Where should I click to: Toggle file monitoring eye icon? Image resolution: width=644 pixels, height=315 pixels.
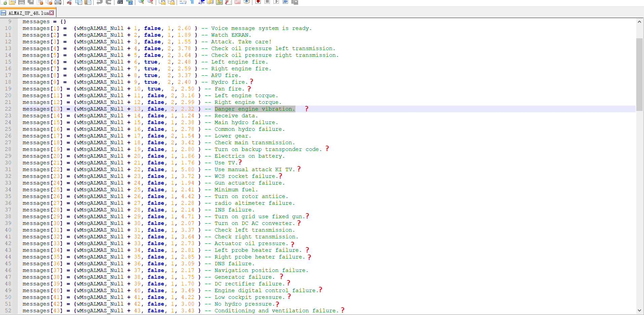coord(246,2)
